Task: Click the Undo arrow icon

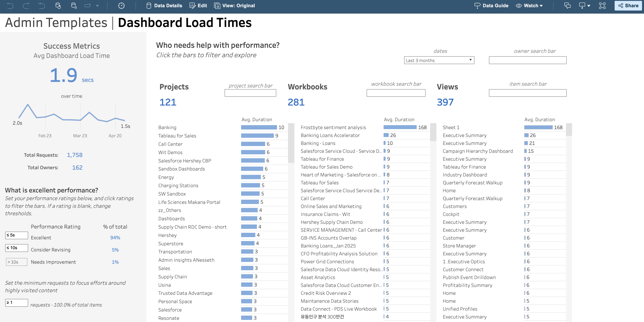Action: [10, 5]
